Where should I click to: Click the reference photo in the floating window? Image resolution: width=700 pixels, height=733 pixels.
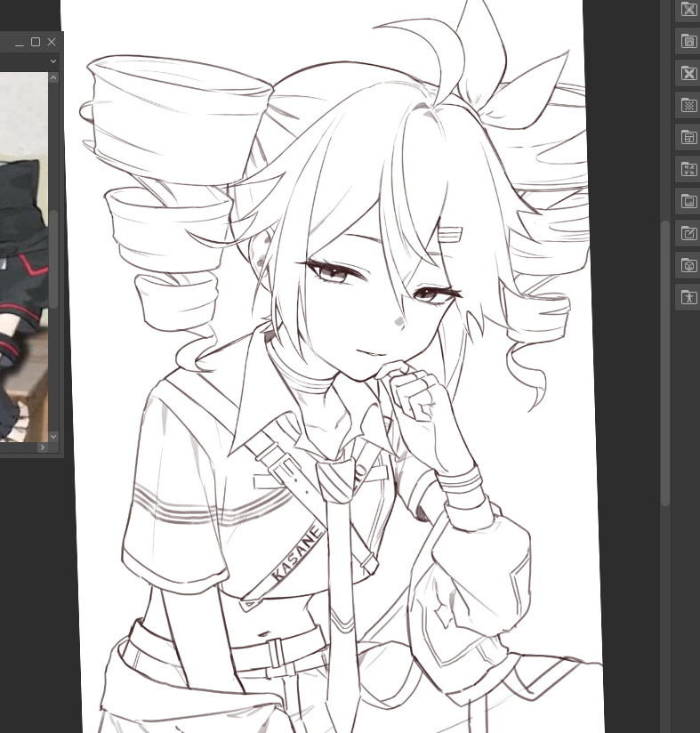(x=24, y=257)
